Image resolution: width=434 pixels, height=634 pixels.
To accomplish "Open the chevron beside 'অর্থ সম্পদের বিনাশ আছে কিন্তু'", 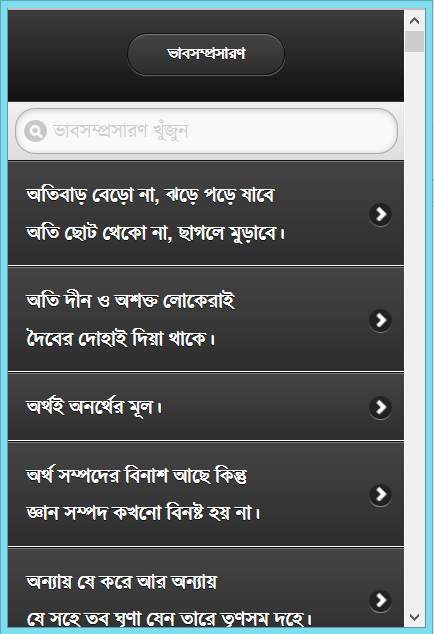I will tap(380, 494).
